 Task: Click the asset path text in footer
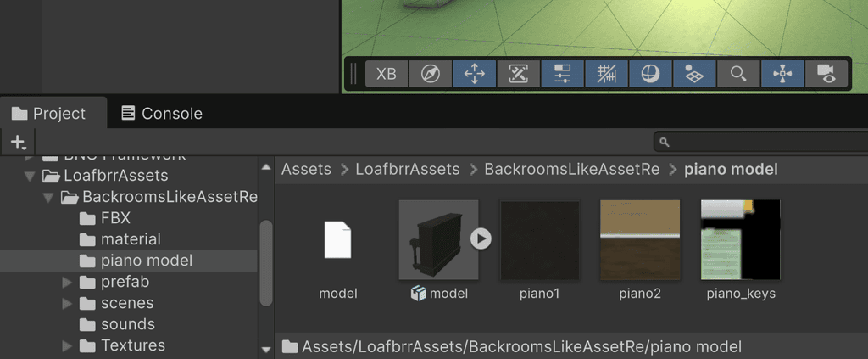[x=521, y=347]
